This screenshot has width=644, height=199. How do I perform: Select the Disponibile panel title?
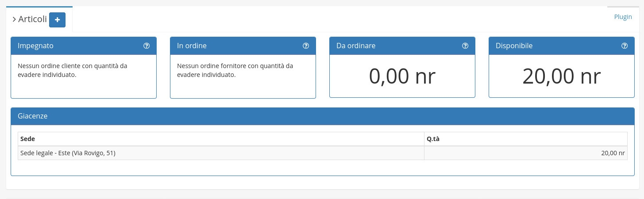pos(514,46)
